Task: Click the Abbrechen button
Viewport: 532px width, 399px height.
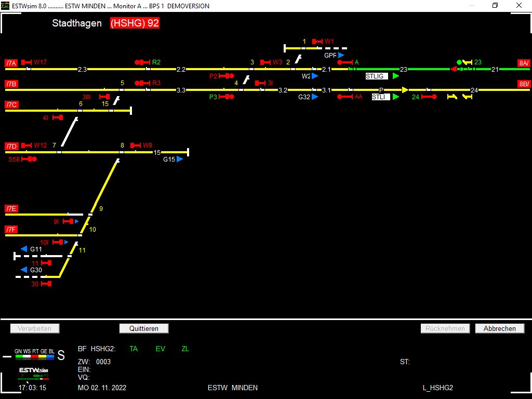Action: [499, 328]
